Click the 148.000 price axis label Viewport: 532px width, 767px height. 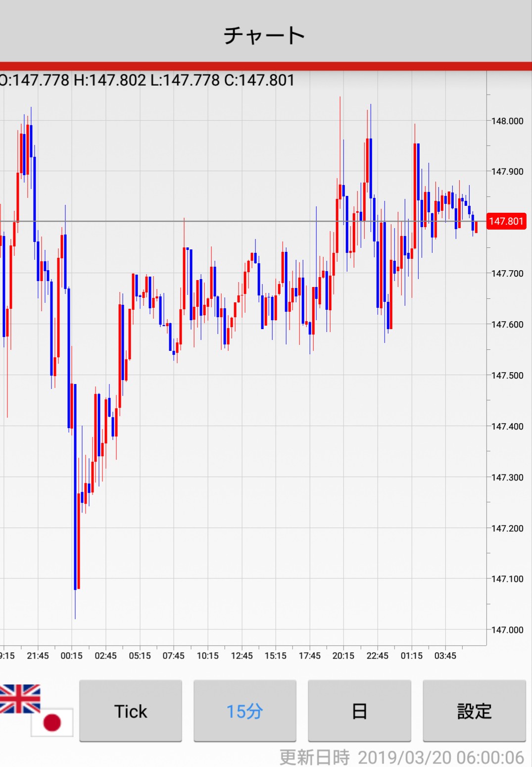point(507,121)
